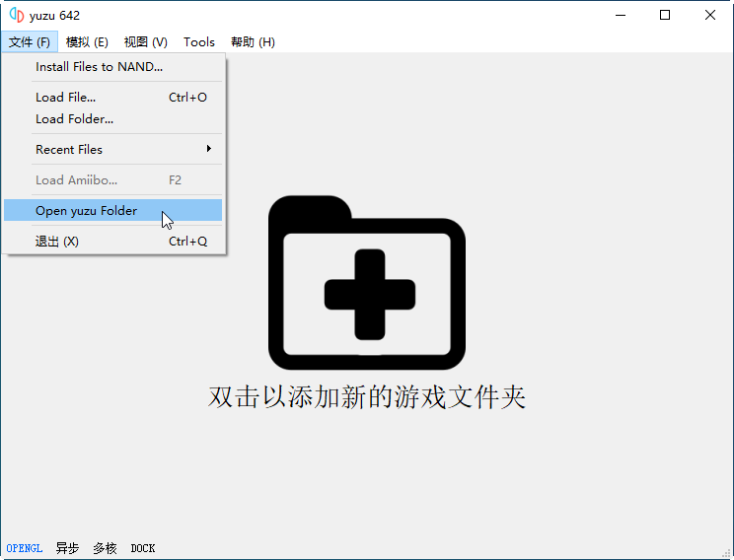Image resolution: width=734 pixels, height=560 pixels.
Task: Click the add game folder icon
Action: click(367, 283)
